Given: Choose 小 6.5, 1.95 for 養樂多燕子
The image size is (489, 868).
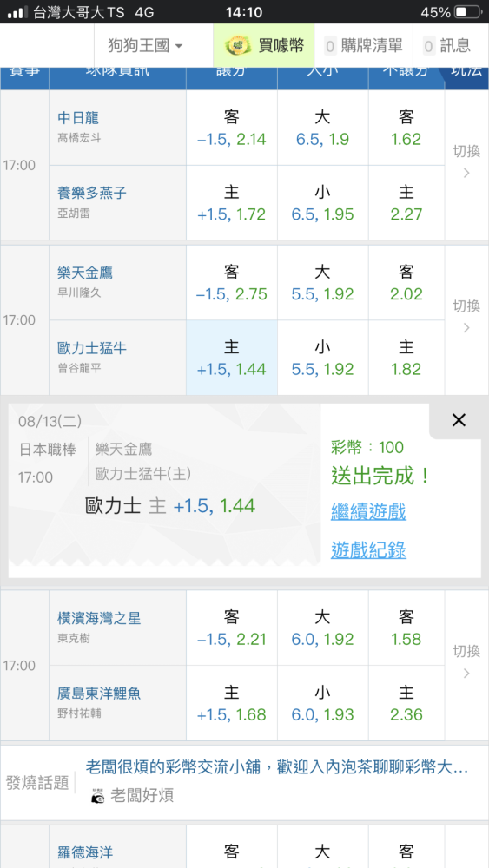Looking at the screenshot, I should (322, 202).
